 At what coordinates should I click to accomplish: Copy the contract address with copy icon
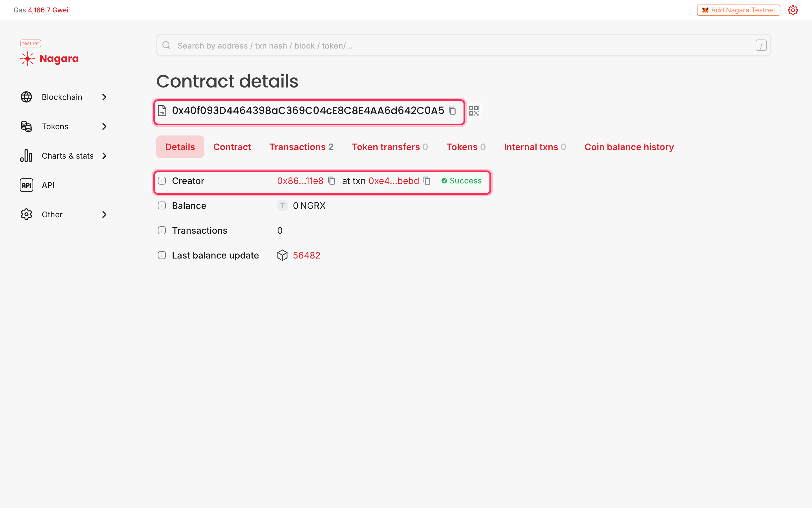452,111
